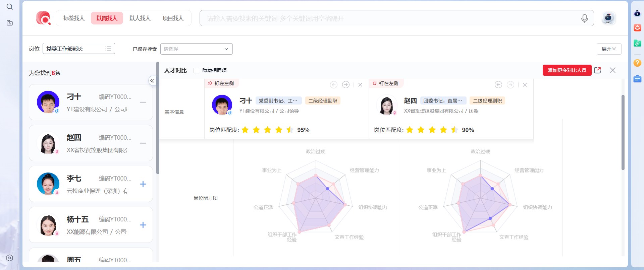
Task: Activate the microphone voice search icon
Action: point(585,18)
